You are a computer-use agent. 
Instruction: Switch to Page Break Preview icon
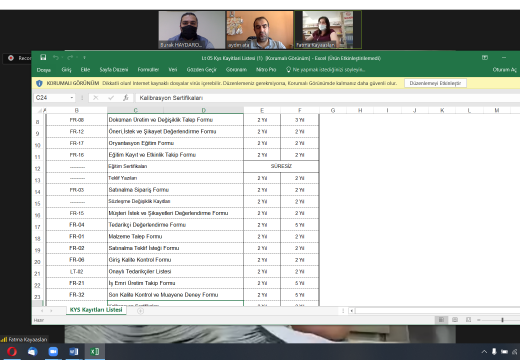(x=468, y=320)
